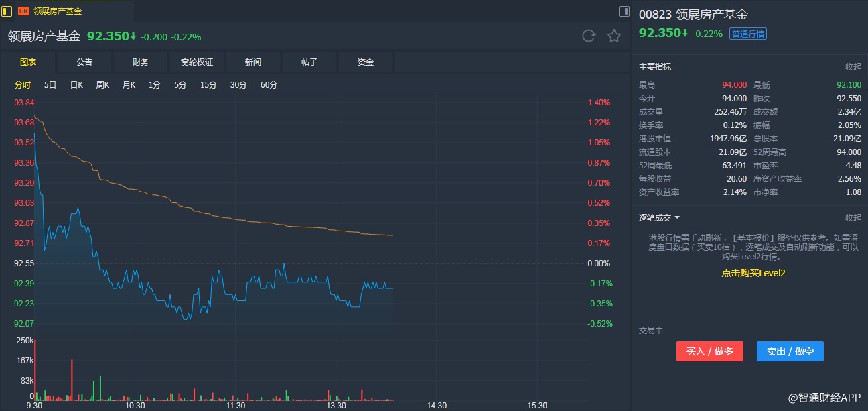
Task: Open the 公告 tab
Action: pos(84,62)
